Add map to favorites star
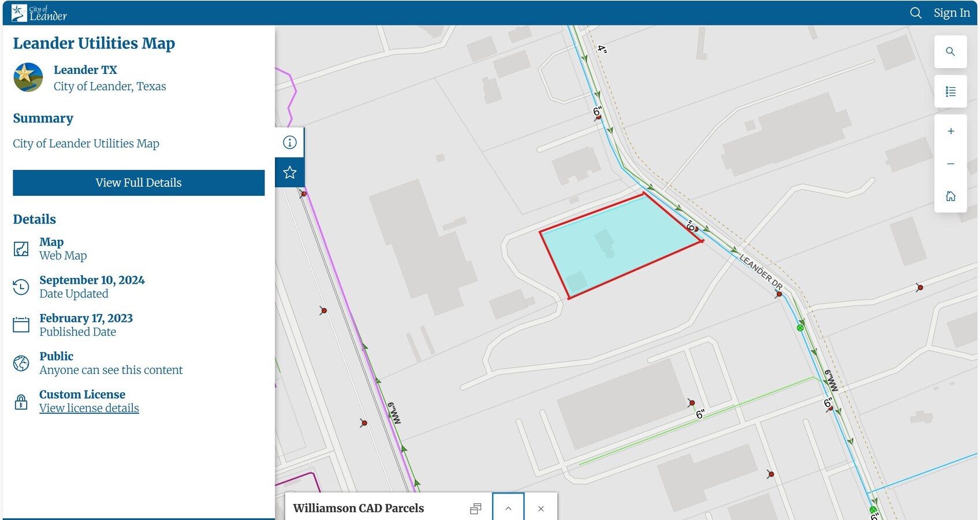Image resolution: width=980 pixels, height=520 pixels. click(290, 172)
